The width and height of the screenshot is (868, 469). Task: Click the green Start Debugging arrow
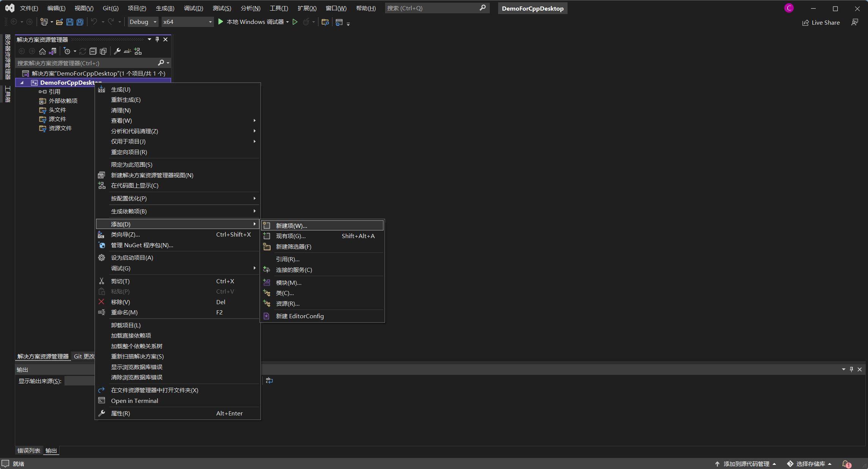click(220, 22)
